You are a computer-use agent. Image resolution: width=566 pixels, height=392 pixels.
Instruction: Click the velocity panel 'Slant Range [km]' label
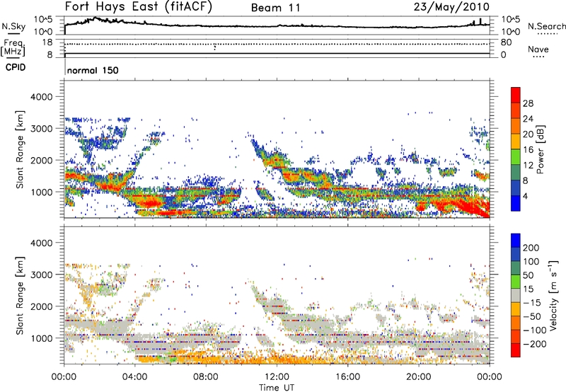click(x=20, y=295)
